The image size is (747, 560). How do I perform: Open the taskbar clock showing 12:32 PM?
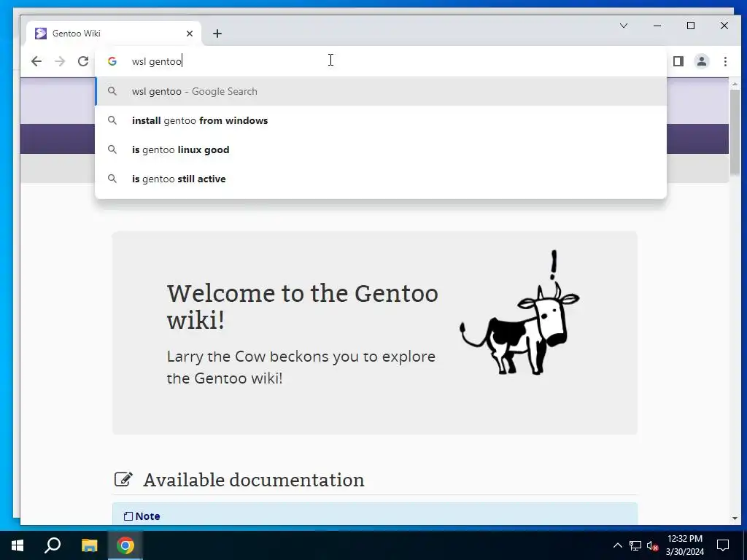[x=684, y=545]
